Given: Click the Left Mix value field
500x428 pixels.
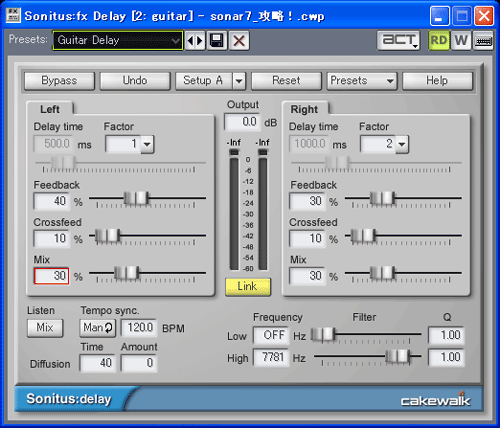Looking at the screenshot, I should pos(52,276).
